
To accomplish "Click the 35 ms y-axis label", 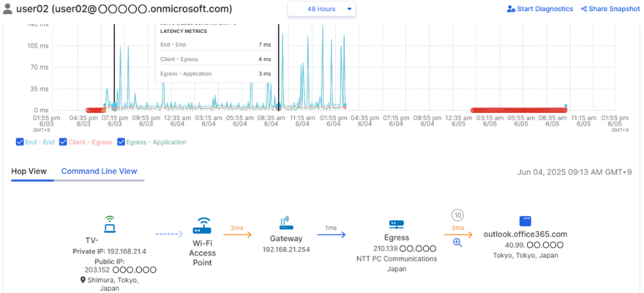I will (x=39, y=89).
